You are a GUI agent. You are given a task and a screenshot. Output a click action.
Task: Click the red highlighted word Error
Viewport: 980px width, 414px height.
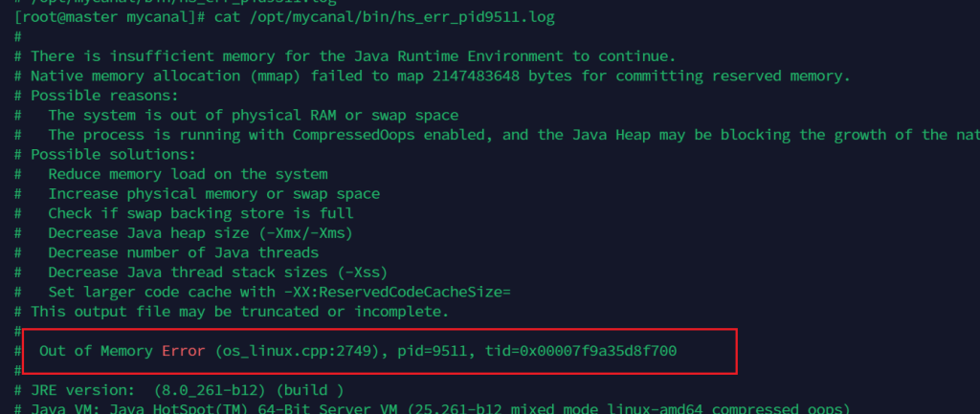pos(183,351)
